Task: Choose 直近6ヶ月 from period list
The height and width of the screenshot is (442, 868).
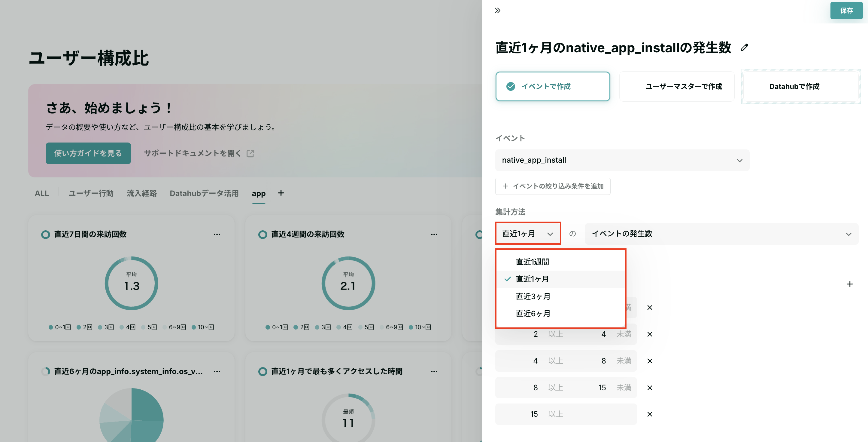Action: [560, 313]
